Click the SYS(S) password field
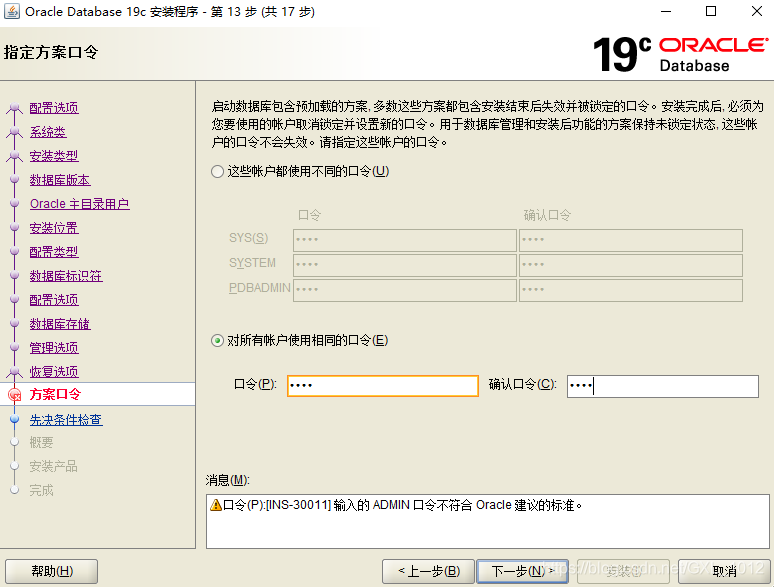 405,240
